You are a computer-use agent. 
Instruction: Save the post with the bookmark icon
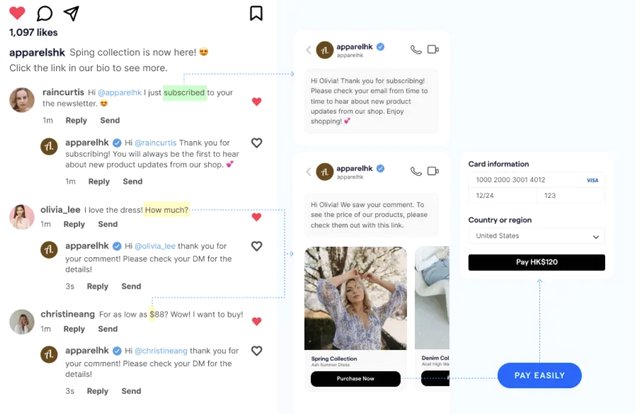coord(256,13)
